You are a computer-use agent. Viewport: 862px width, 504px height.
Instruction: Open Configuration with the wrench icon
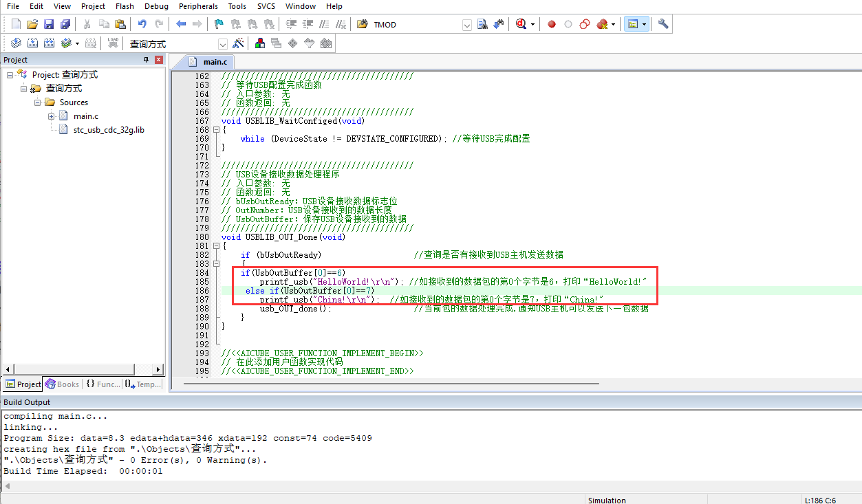pyautogui.click(x=663, y=24)
